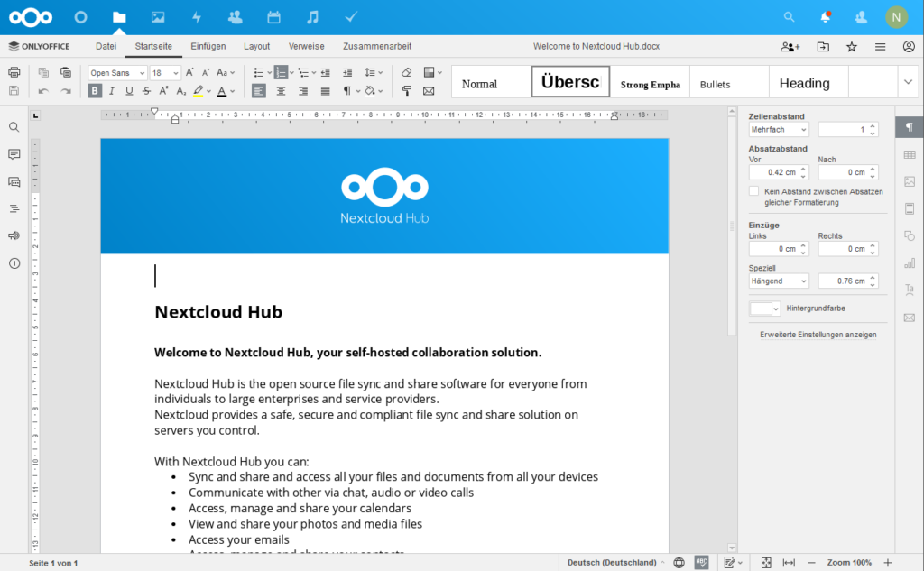Center-align the paragraph

pos(281,91)
